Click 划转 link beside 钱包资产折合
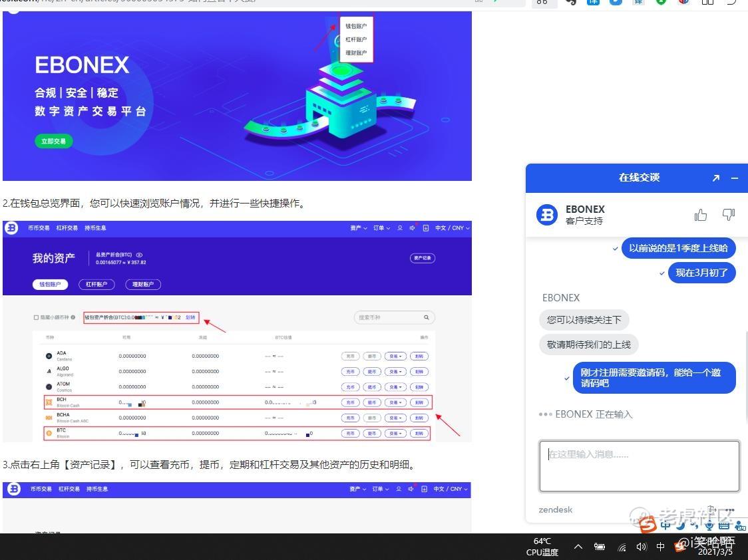748x560 pixels. pyautogui.click(x=190, y=317)
